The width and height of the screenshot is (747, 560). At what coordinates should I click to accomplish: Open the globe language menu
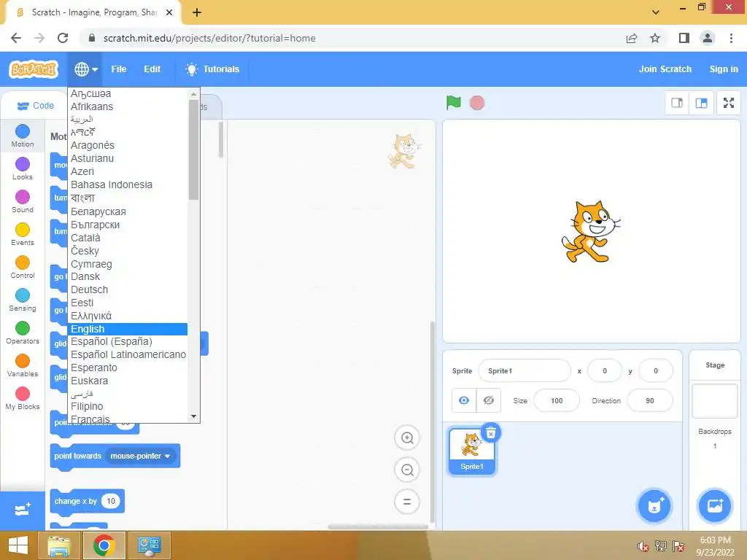pos(86,69)
